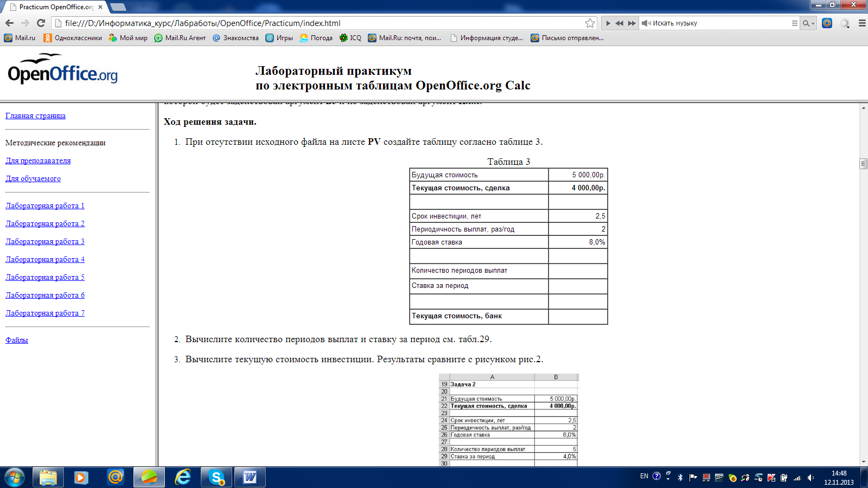Click the vertical scrollbar thumb
The height and width of the screenshot is (488, 868).
(863, 163)
